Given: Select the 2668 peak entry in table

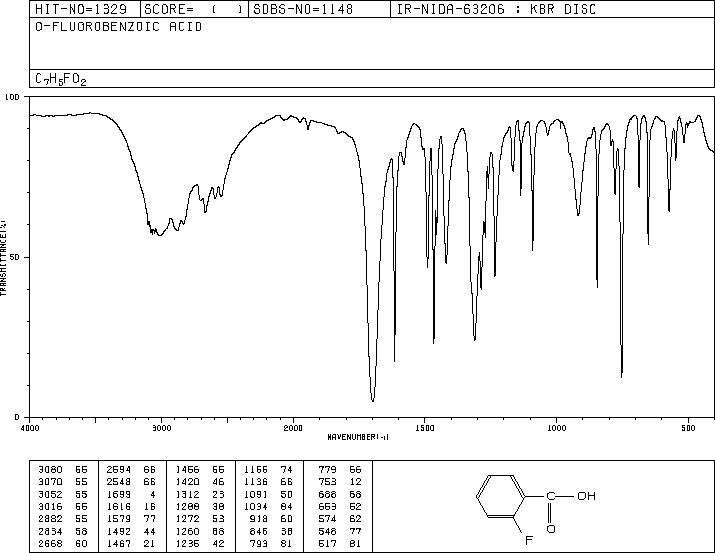Looking at the screenshot, I should tap(62, 543).
